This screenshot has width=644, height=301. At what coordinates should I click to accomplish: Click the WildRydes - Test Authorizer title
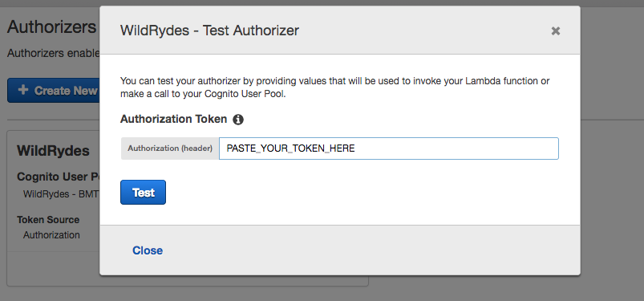click(209, 31)
